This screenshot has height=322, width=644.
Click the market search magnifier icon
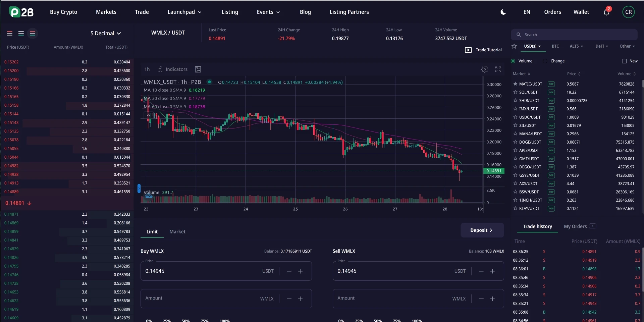(519, 35)
